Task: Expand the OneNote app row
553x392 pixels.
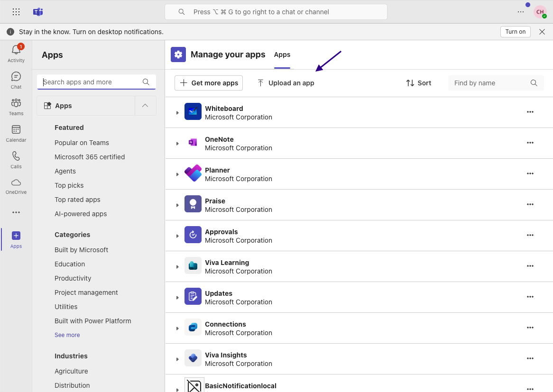Action: point(177,144)
